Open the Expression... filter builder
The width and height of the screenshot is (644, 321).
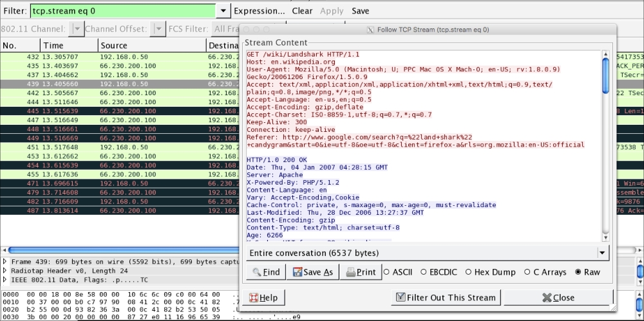(x=259, y=11)
